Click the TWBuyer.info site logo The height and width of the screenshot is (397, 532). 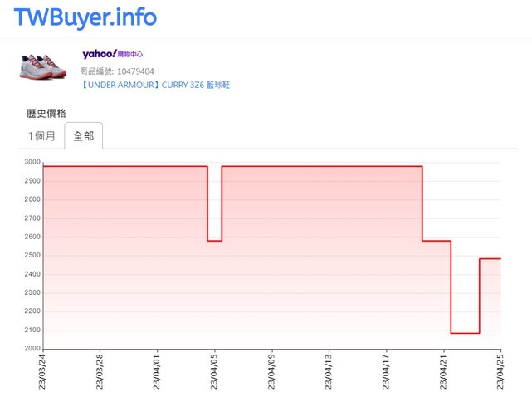[85, 17]
